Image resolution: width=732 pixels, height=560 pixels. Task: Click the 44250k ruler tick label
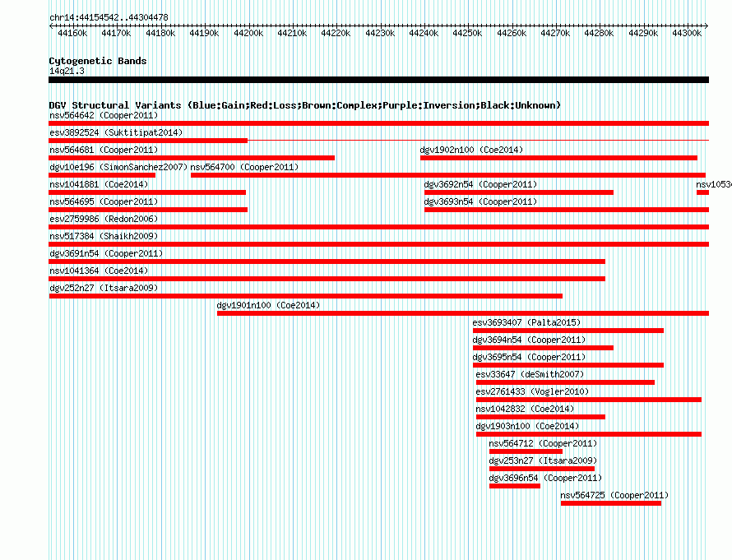(467, 33)
